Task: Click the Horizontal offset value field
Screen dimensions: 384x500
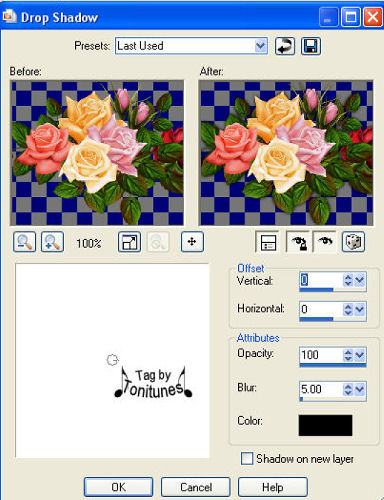Action: [x=321, y=309]
